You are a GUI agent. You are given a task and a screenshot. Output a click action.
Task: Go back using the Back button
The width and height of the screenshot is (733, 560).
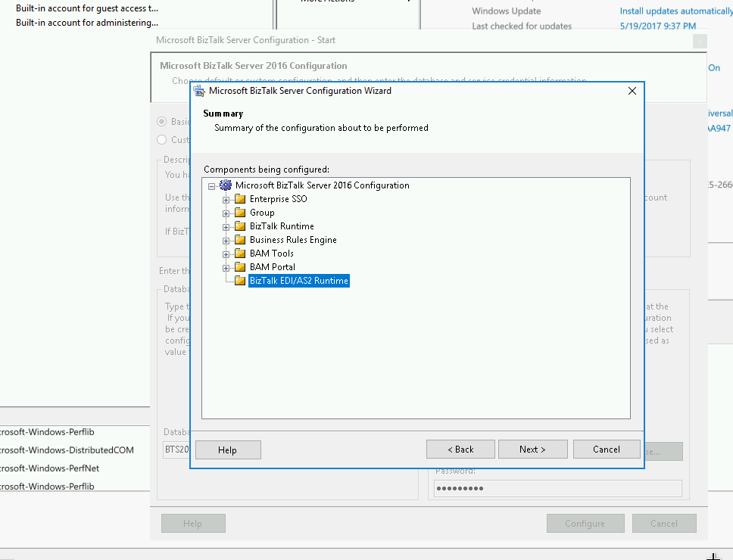[x=460, y=450]
